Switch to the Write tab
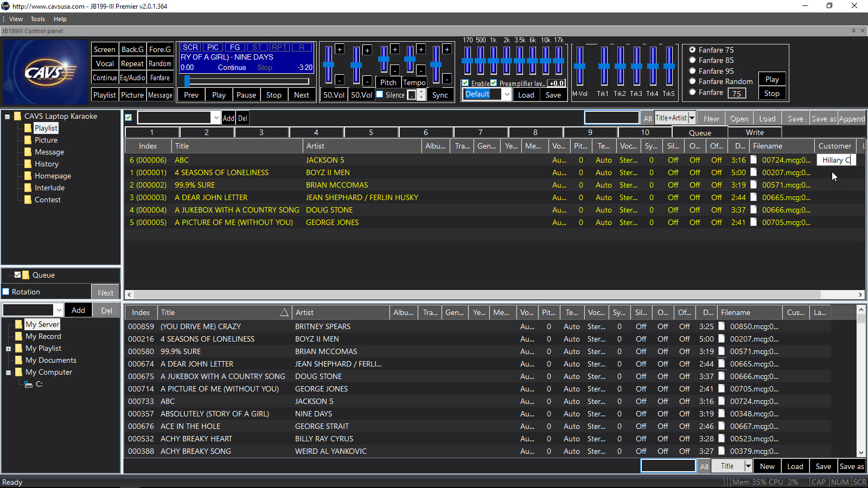Viewport: 868px width, 488px height. [x=755, y=132]
